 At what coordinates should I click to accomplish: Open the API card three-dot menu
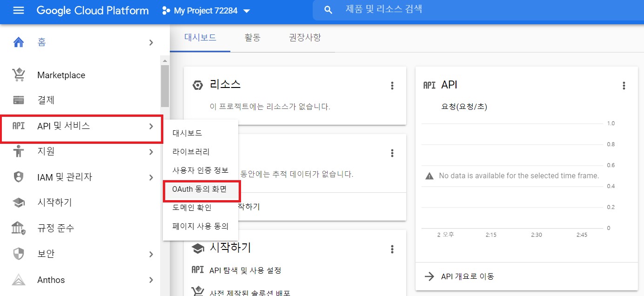coord(624,86)
